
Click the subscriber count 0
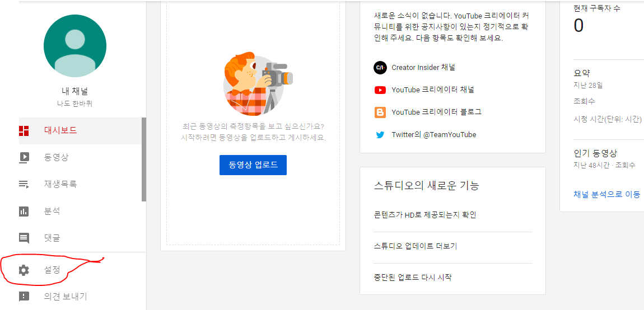(x=578, y=26)
